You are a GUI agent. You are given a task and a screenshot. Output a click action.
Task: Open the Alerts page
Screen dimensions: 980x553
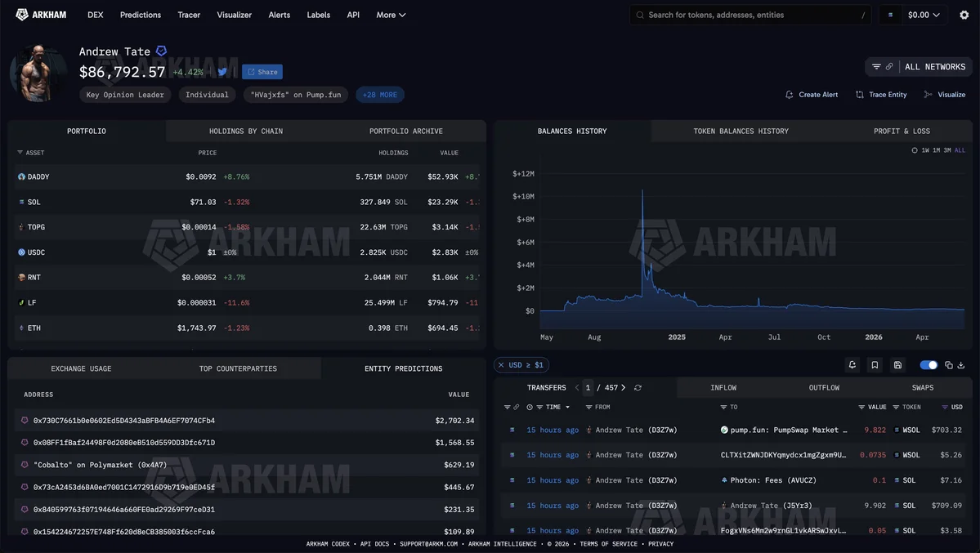pos(280,15)
